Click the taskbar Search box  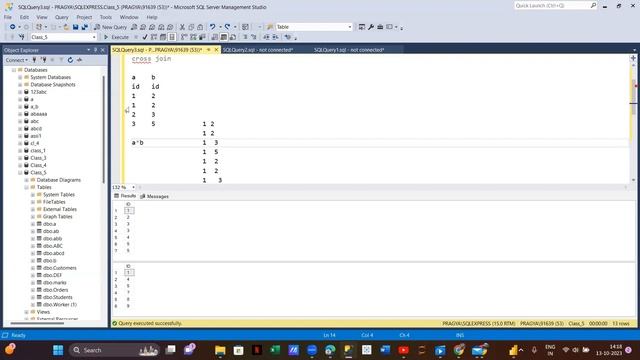[x=114, y=350]
